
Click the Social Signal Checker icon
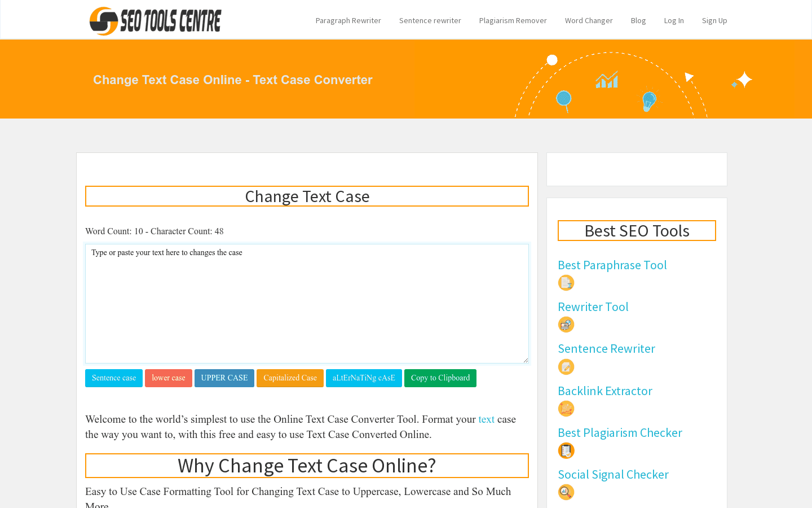566,492
